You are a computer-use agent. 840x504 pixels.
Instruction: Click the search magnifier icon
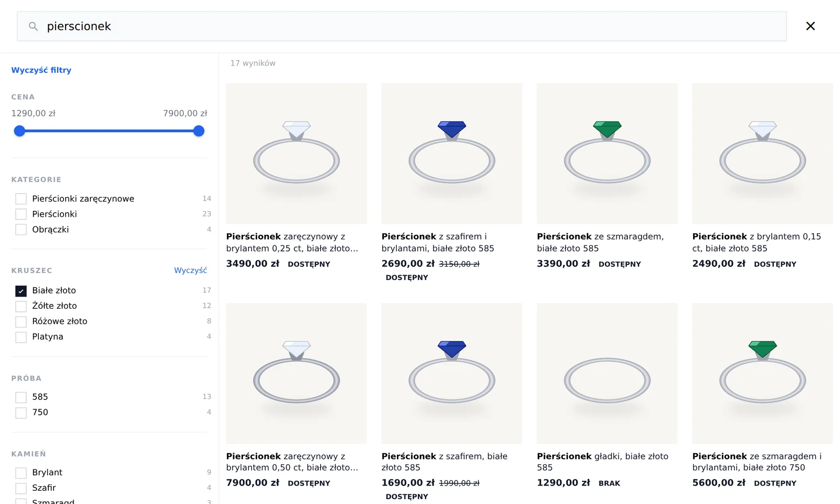[33, 26]
